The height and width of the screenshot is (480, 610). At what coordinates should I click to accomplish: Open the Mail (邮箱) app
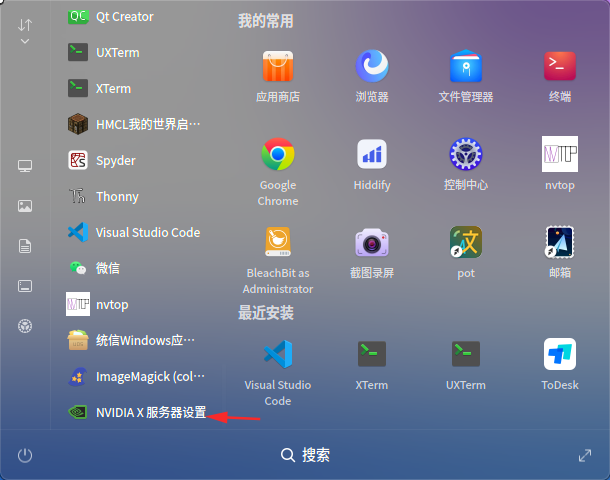tap(560, 243)
